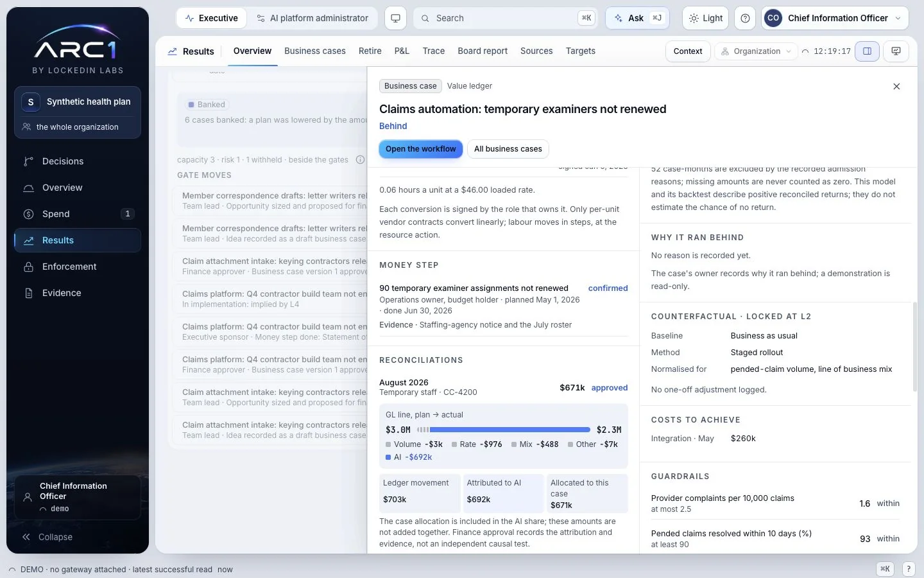The width and height of the screenshot is (924, 578).
Task: Click the Context button
Action: (x=688, y=51)
